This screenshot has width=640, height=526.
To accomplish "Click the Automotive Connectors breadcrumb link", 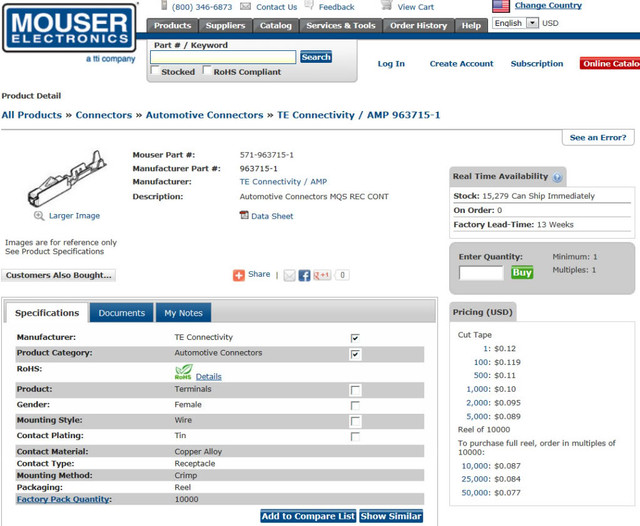I will click(204, 115).
